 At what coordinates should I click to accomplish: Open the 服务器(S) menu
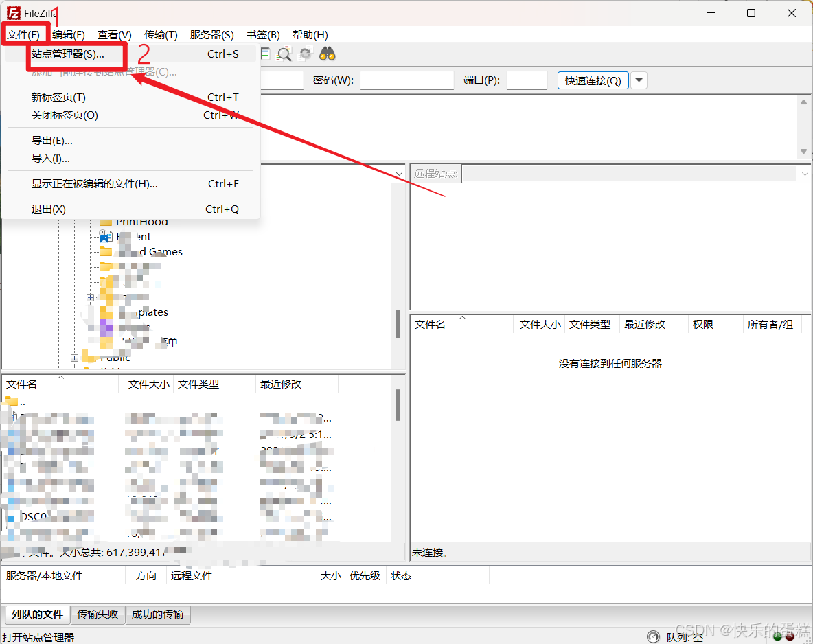(211, 35)
